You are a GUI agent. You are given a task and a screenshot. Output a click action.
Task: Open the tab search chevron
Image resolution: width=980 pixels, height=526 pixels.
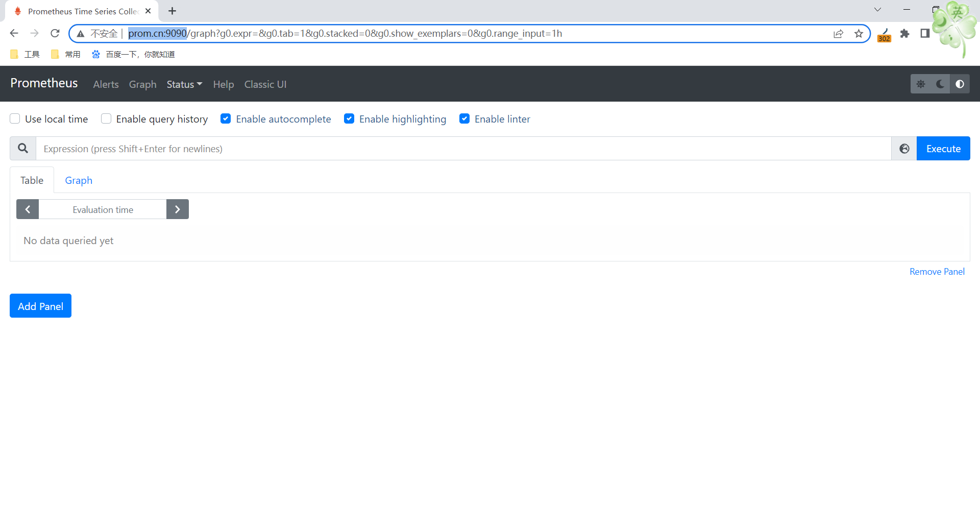[877, 10]
